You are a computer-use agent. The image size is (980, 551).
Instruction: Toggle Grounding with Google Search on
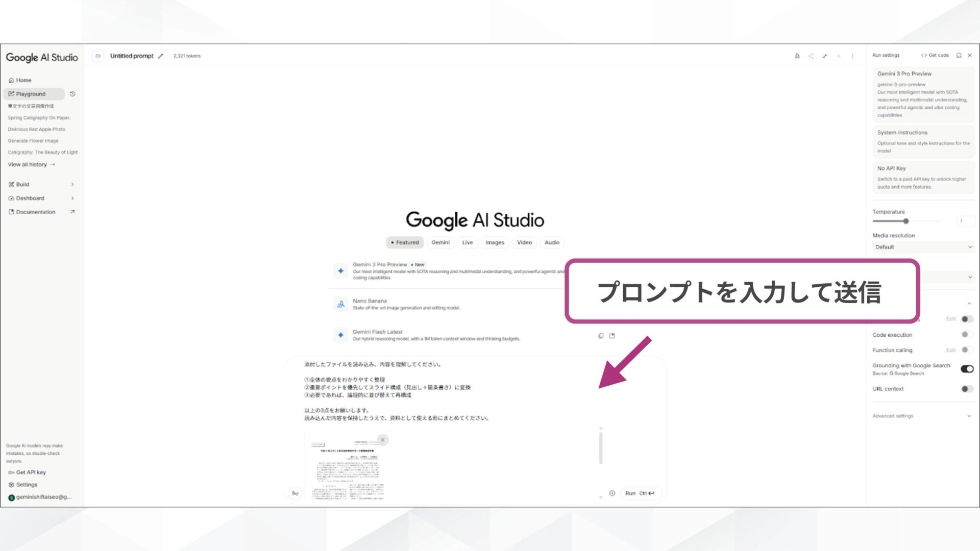pyautogui.click(x=967, y=368)
